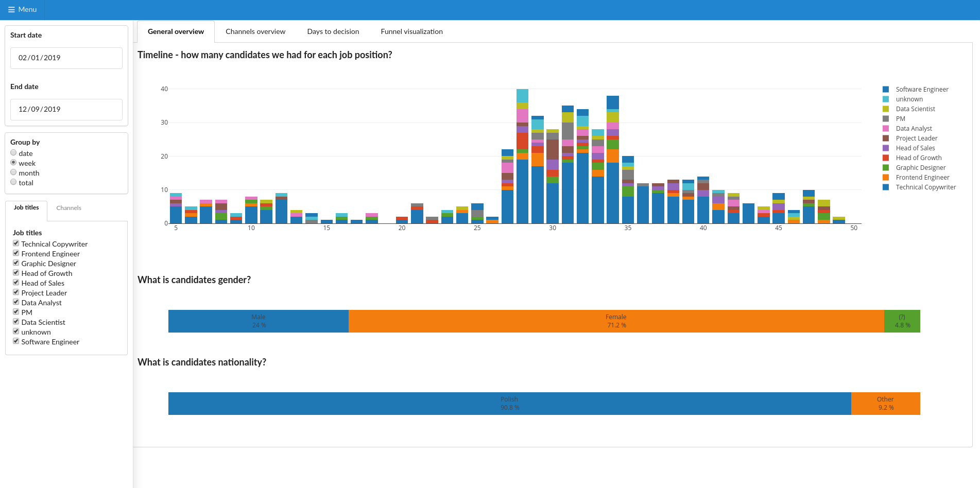Click Graphic Designer legend label
Image resolution: width=980 pixels, height=488 pixels.
[921, 168]
